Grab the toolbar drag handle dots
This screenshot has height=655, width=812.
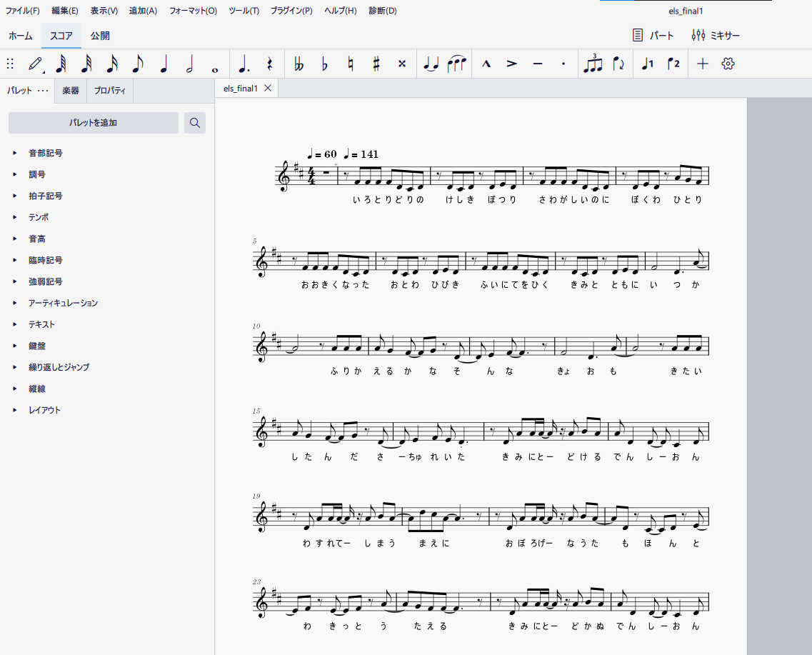pos(10,64)
